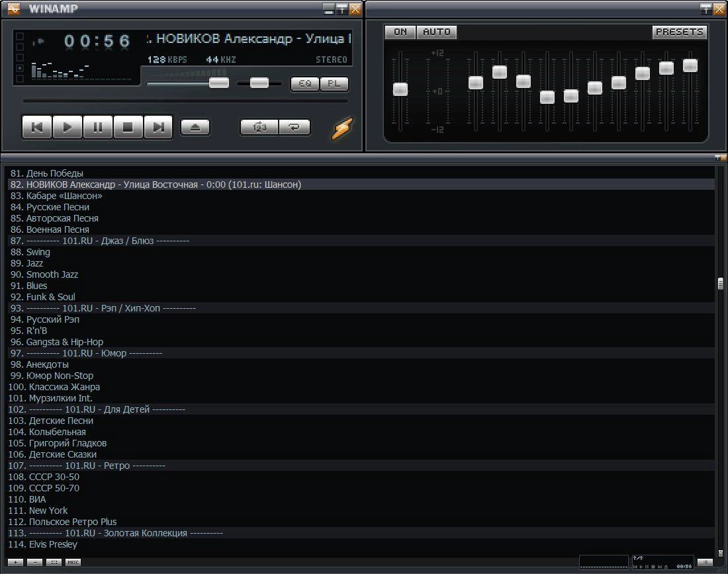Toggle repeat mode
The image size is (728, 574).
click(295, 127)
